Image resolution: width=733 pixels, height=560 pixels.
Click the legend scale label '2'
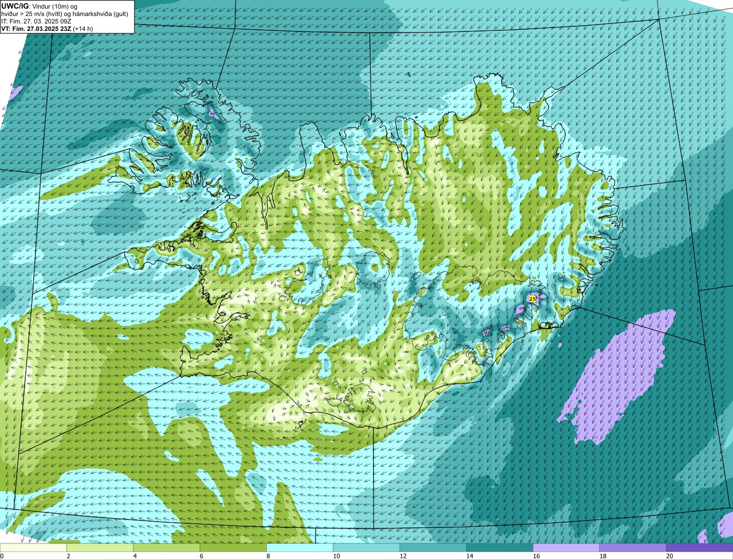point(68,556)
